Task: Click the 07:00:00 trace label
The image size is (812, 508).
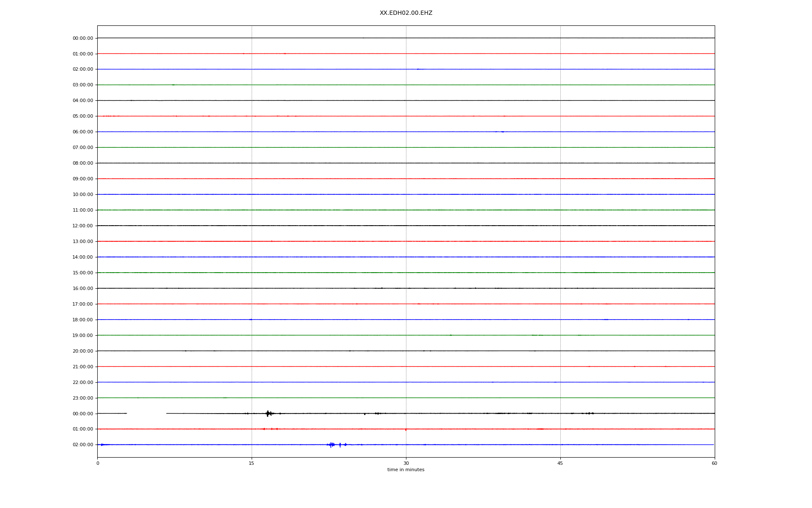Action: pos(82,148)
